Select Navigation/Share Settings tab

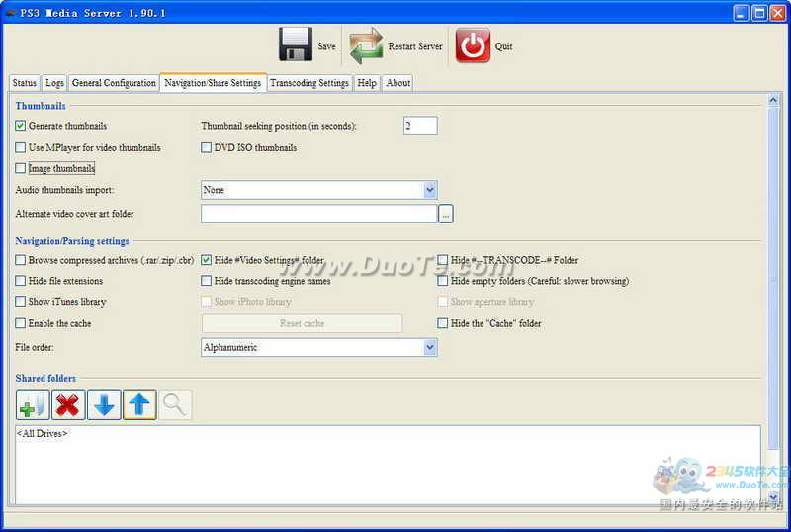point(213,83)
